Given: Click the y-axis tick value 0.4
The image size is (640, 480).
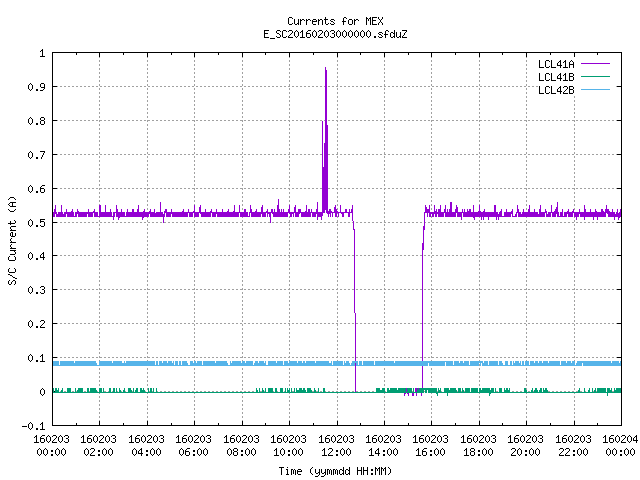Looking at the screenshot, I should [x=36, y=256].
